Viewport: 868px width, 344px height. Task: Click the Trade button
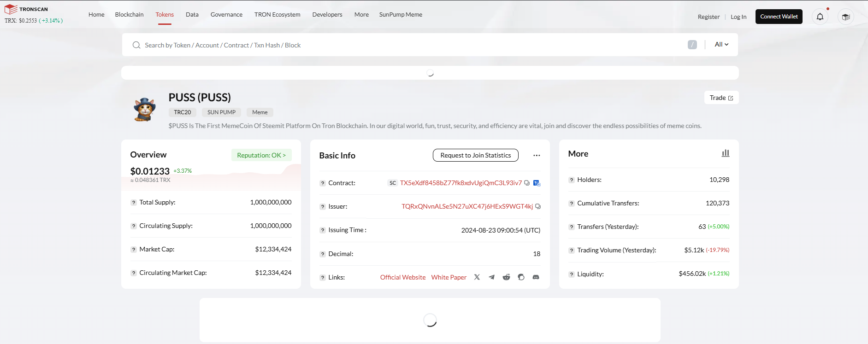point(721,98)
